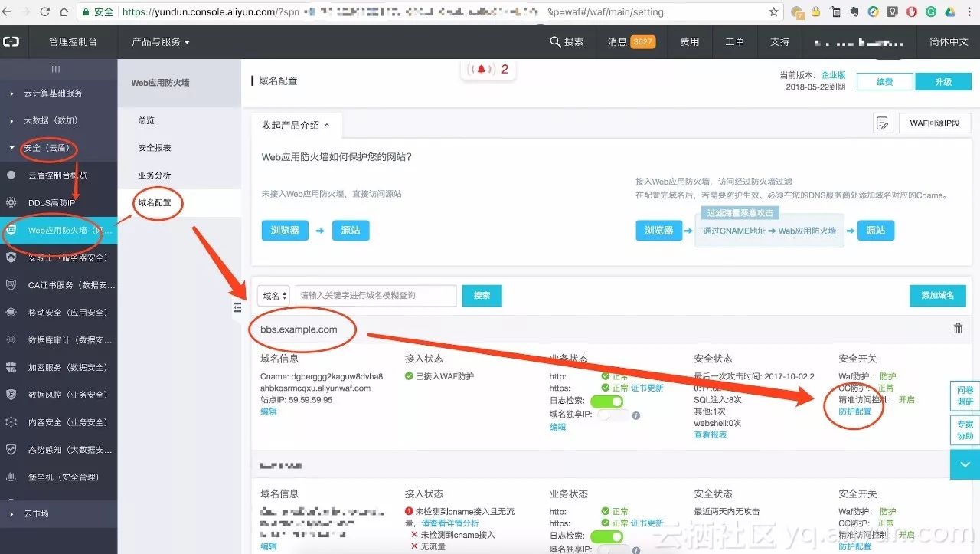Screen dimensions: 980x554
Task: Select 域名配置 in the WAF menu
Action: pyautogui.click(x=155, y=203)
